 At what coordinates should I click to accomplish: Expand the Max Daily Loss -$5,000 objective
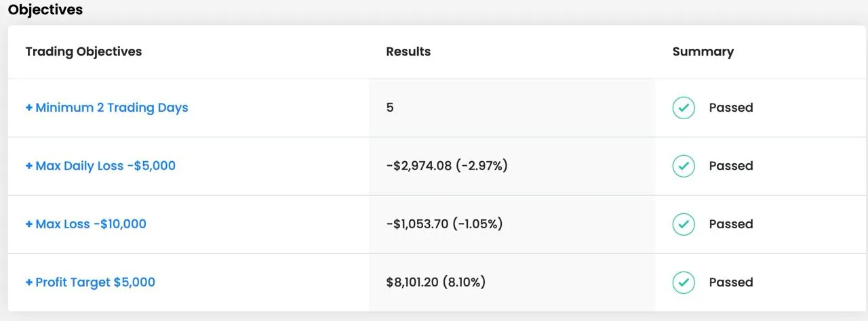[x=100, y=166]
